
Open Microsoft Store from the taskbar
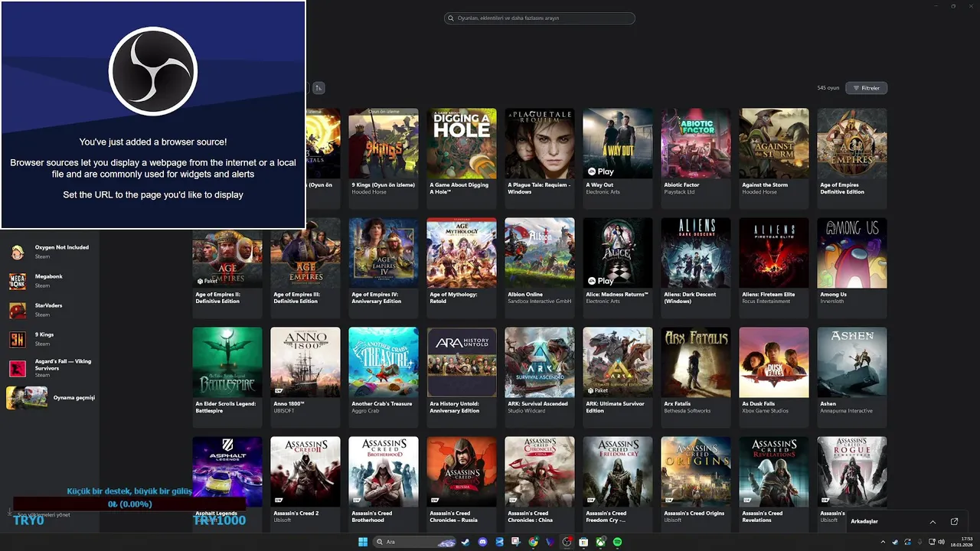click(583, 542)
